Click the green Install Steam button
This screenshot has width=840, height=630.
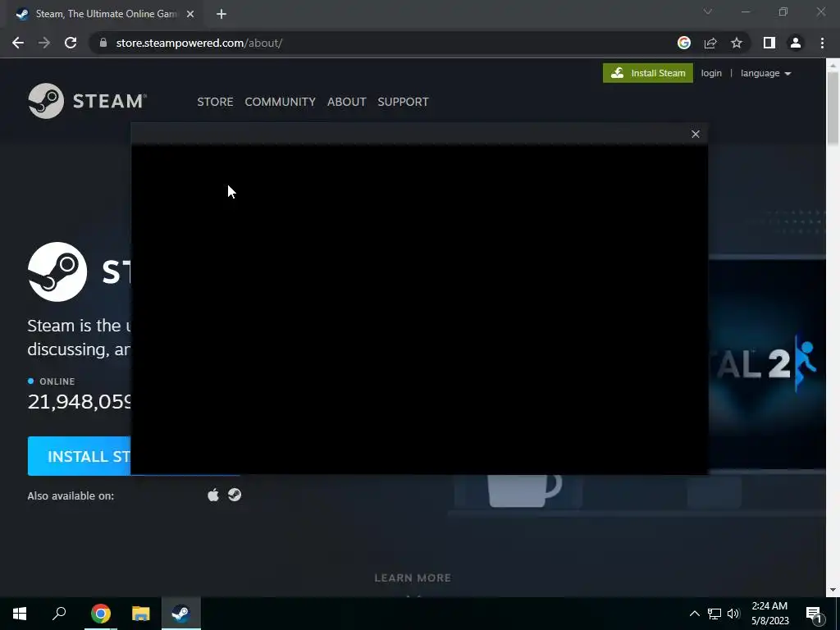[x=648, y=73]
